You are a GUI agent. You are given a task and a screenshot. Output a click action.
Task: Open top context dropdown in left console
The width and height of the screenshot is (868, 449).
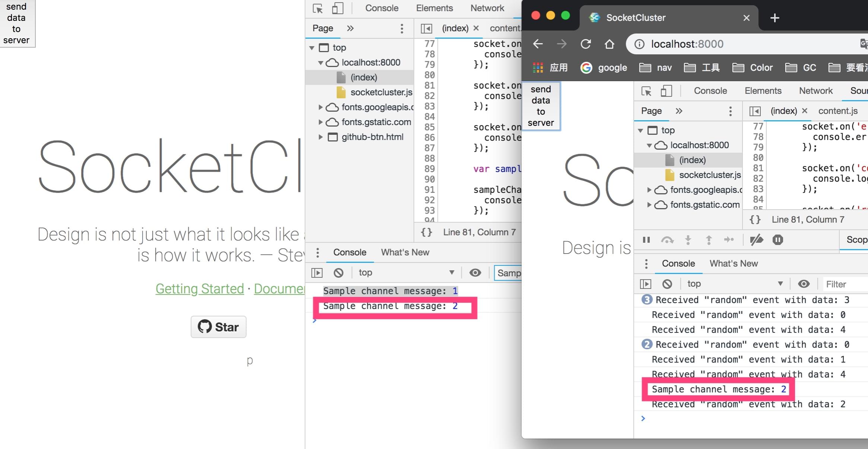pyautogui.click(x=406, y=273)
